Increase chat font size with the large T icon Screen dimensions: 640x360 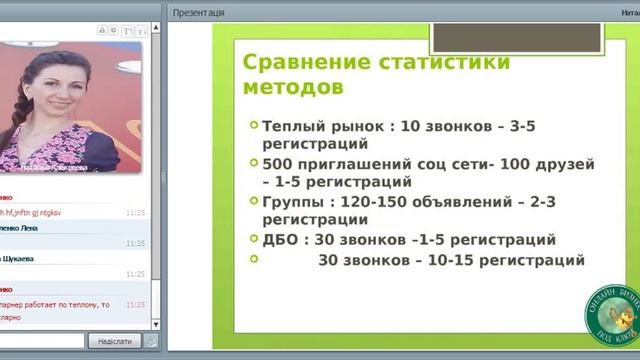[x=128, y=31]
